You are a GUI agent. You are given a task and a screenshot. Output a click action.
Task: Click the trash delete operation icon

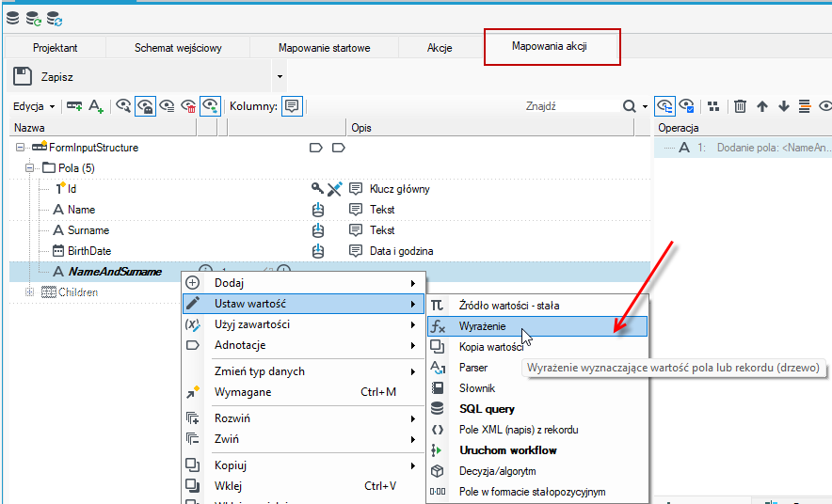point(740,106)
